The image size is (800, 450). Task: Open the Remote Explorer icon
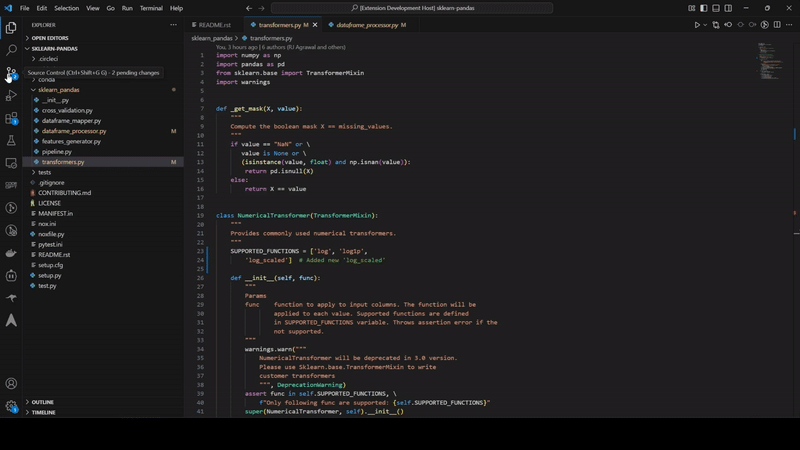coord(11,163)
